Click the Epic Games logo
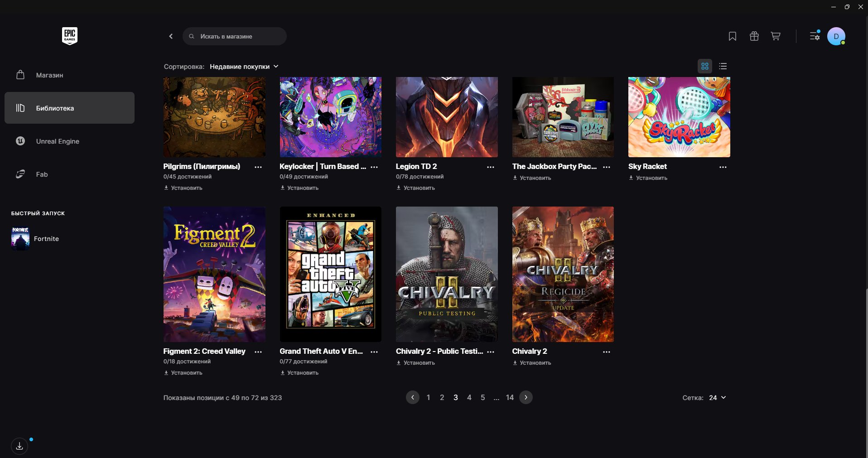The width and height of the screenshot is (868, 458). point(70,36)
